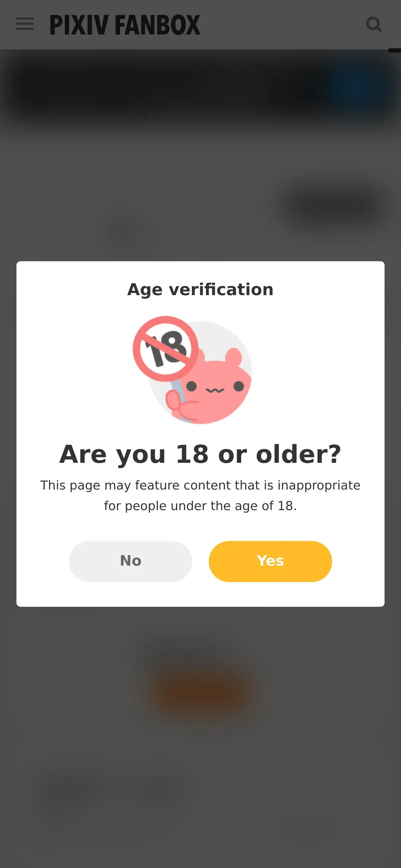Click the pink mascot character's face
This screenshot has width=401, height=868.
[x=215, y=387]
